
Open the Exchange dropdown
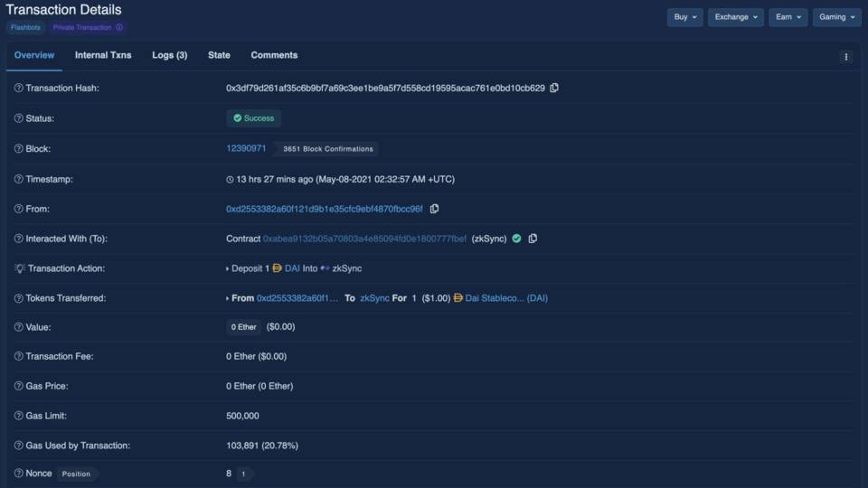pyautogui.click(x=736, y=17)
